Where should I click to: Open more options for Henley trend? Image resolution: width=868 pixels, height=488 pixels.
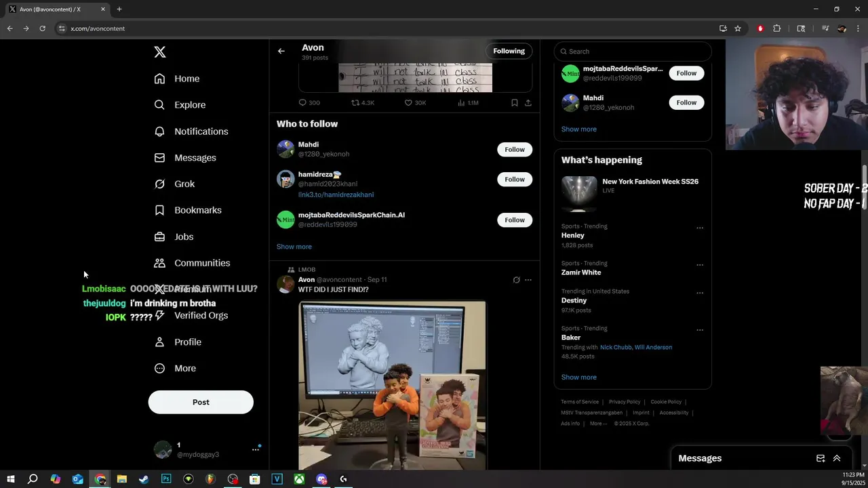(700, 228)
